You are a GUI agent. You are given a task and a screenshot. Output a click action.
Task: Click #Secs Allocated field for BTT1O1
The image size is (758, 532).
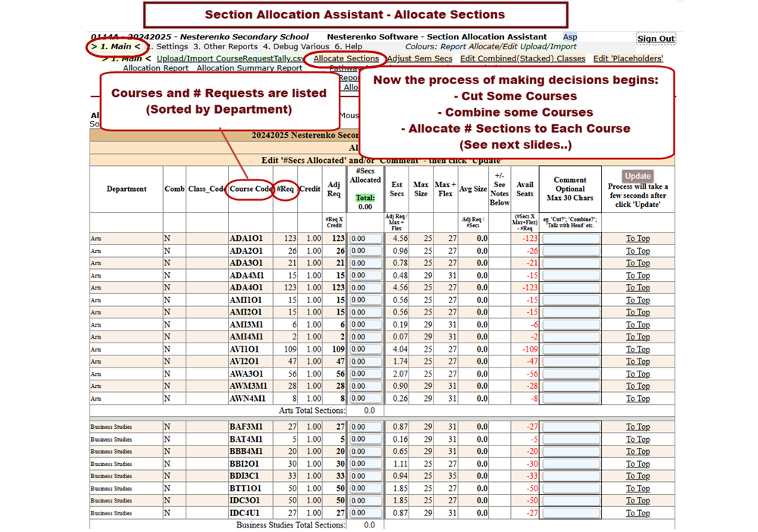click(x=365, y=488)
